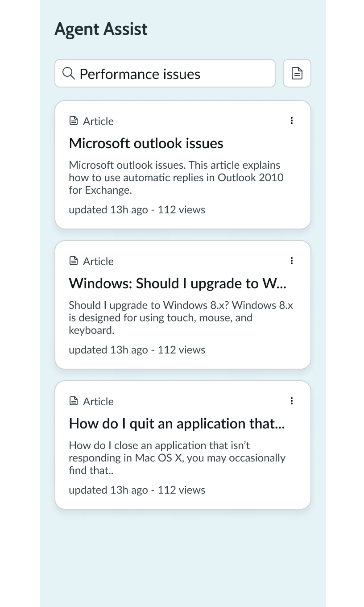364x607 pixels.
Task: Click the Windows 8.x touch description text
Action: [180, 318]
